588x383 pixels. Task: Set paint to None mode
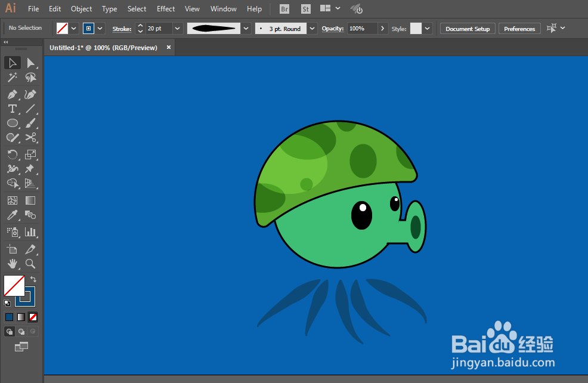pos(33,317)
